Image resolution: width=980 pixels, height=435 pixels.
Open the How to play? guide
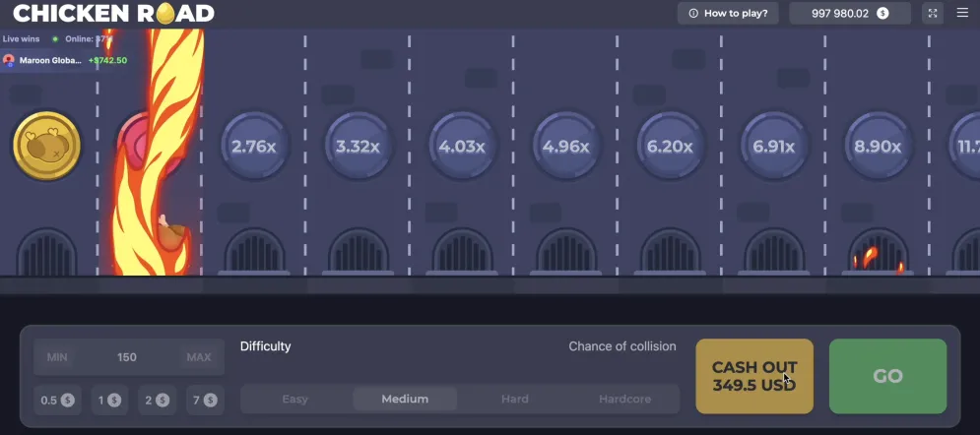728,13
